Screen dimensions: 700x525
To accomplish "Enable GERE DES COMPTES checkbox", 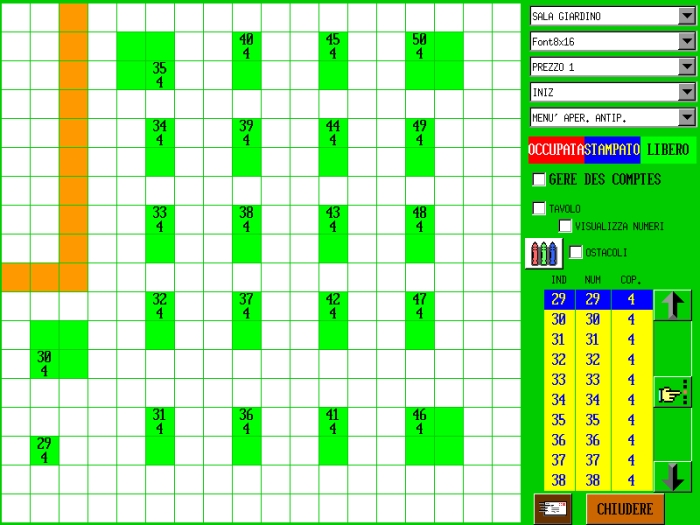I will [x=539, y=179].
